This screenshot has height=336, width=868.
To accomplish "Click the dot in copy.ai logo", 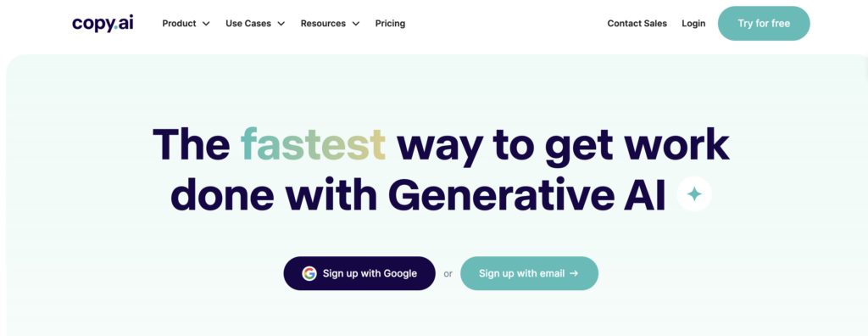I will (x=115, y=28).
